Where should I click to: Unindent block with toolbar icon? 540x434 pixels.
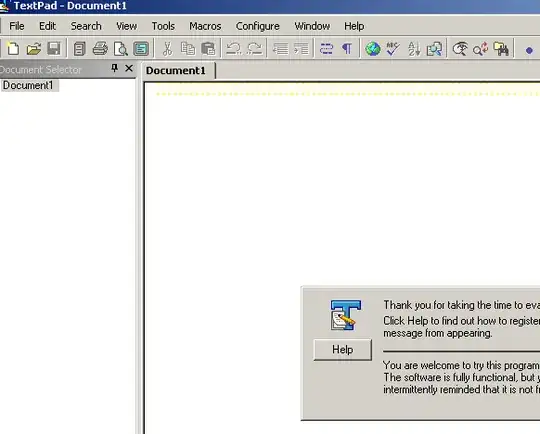[x=280, y=49]
